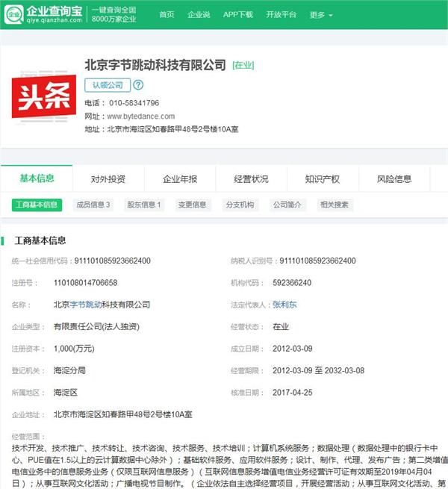
Task: Switch to the 风险信息 tab
Action: pyautogui.click(x=394, y=179)
